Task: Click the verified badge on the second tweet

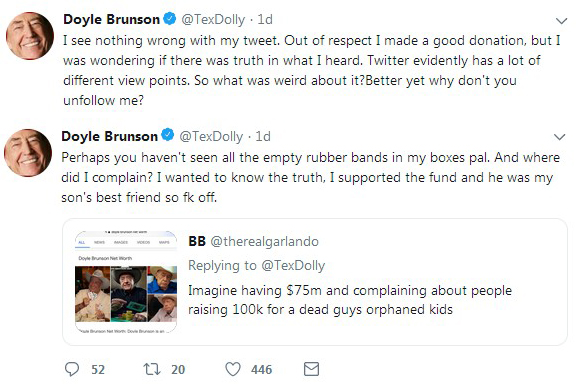Action: pos(168,135)
